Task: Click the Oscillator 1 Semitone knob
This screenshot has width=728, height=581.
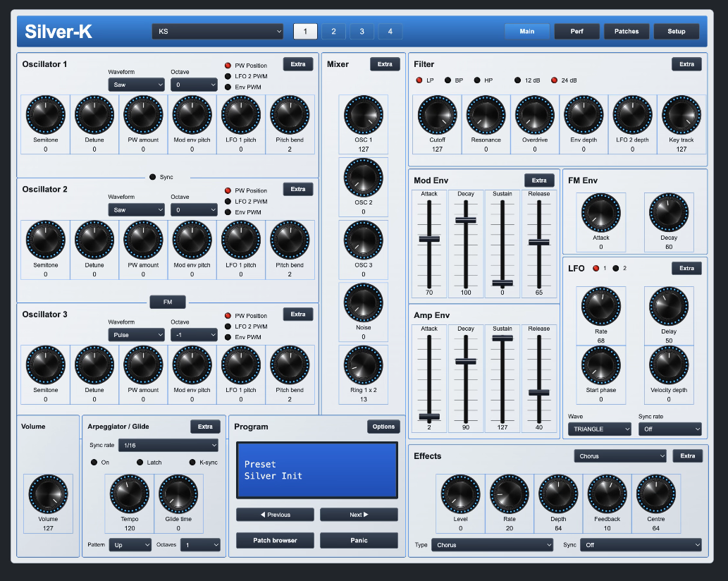Action: point(46,115)
